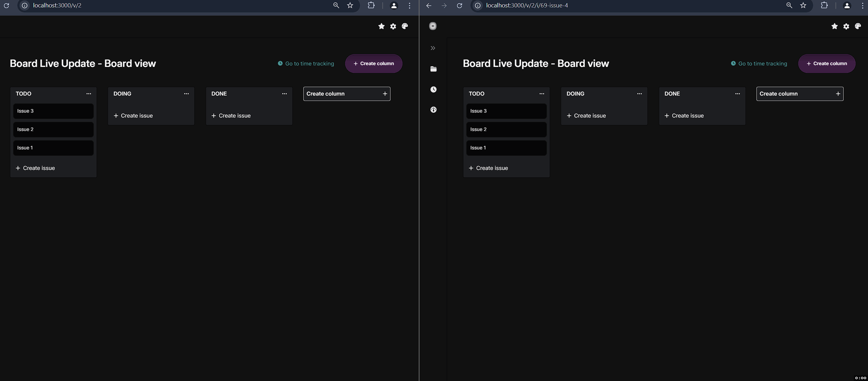Open the dashboard gauge icon in the sidebar
This screenshot has height=381, width=868.
tap(433, 110)
